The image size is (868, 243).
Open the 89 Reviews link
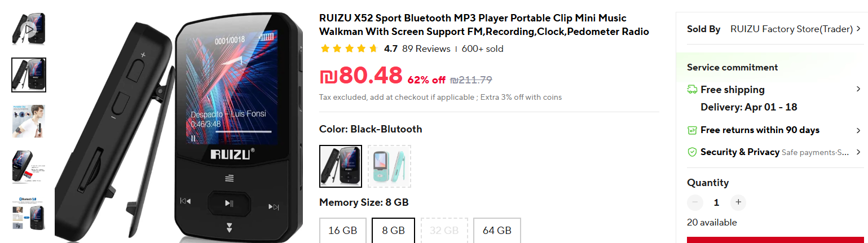click(x=426, y=49)
